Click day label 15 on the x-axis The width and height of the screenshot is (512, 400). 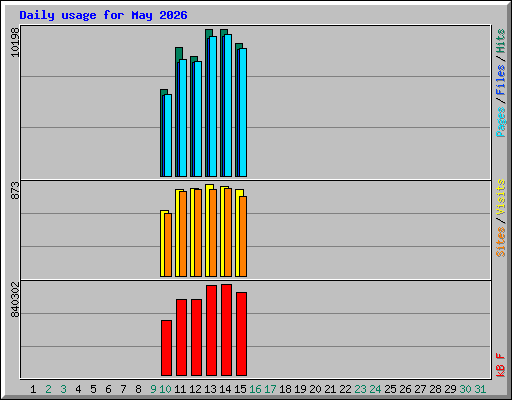pos(240,389)
